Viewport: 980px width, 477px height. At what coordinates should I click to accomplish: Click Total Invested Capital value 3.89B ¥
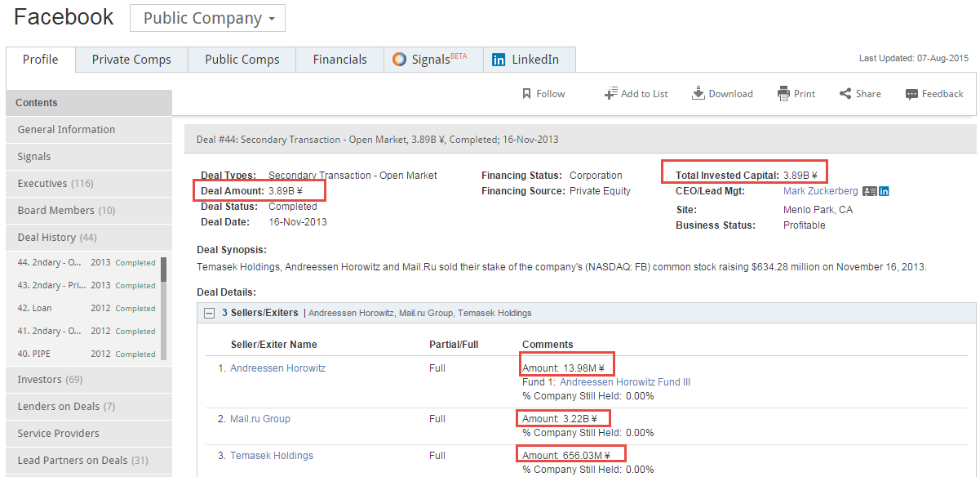[x=800, y=176]
